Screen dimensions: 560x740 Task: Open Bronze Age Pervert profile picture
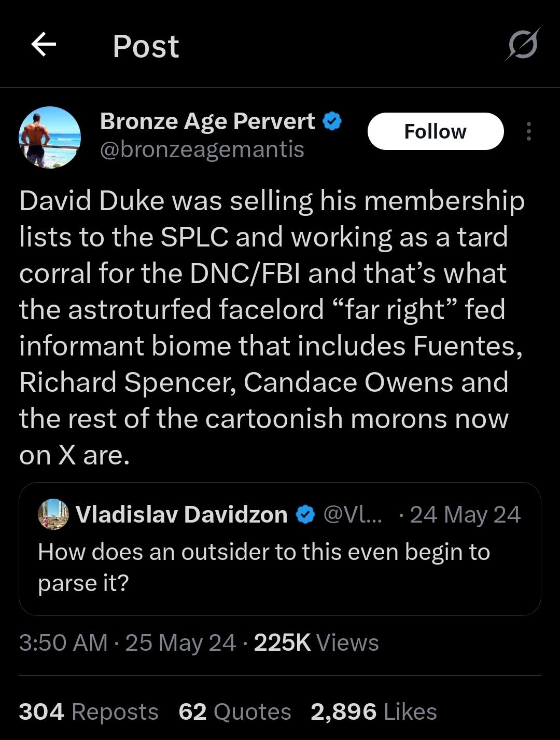pos(50,138)
